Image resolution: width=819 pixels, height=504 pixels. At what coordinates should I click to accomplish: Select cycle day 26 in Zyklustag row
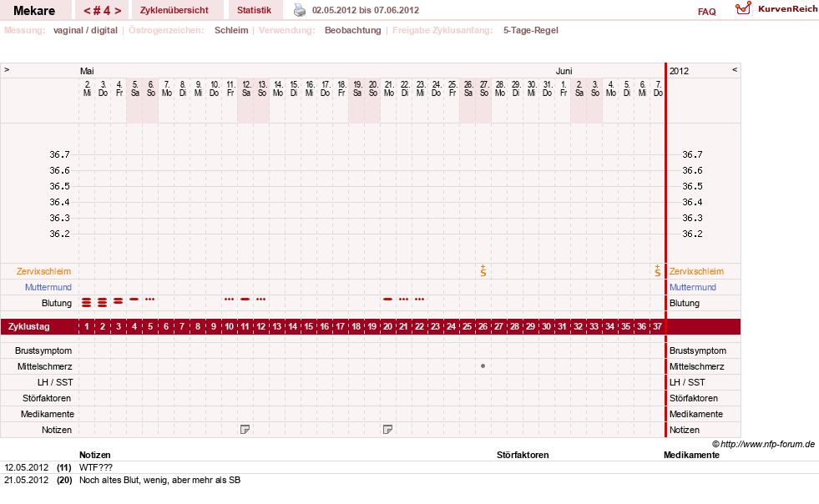[x=483, y=326]
